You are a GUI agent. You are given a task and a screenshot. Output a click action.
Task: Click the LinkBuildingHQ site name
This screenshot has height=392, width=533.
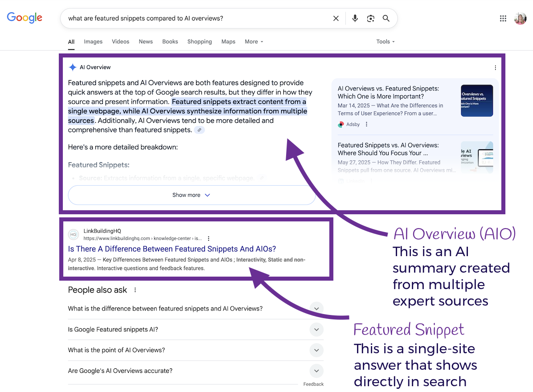(102, 231)
